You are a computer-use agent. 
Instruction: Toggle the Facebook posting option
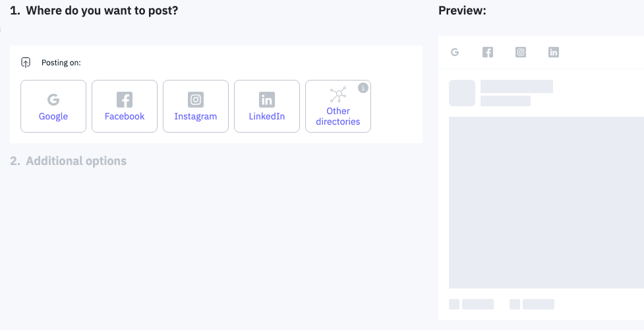click(125, 106)
